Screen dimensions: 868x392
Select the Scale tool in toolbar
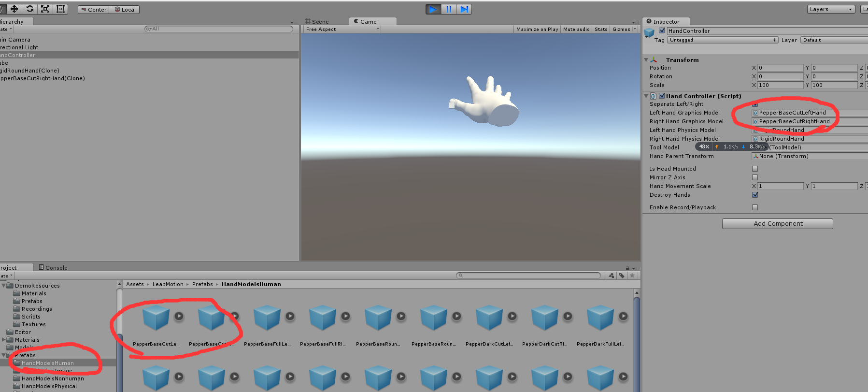pos(45,9)
